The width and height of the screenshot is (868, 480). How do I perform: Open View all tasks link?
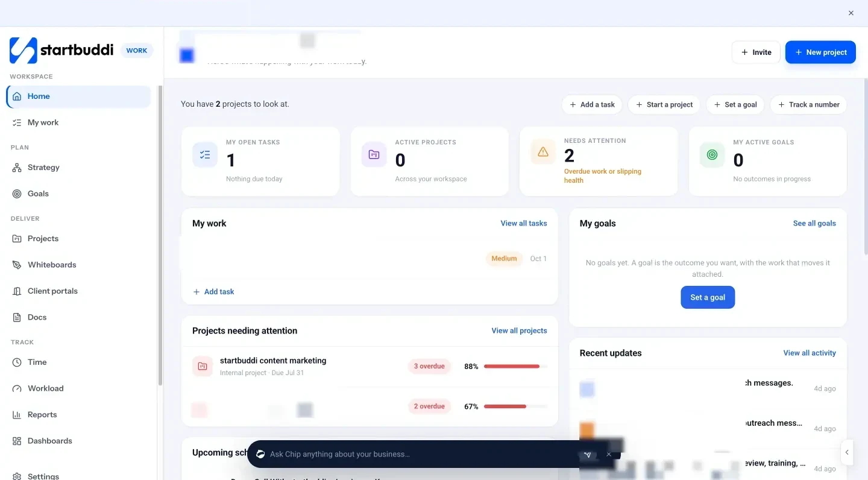pyautogui.click(x=524, y=223)
